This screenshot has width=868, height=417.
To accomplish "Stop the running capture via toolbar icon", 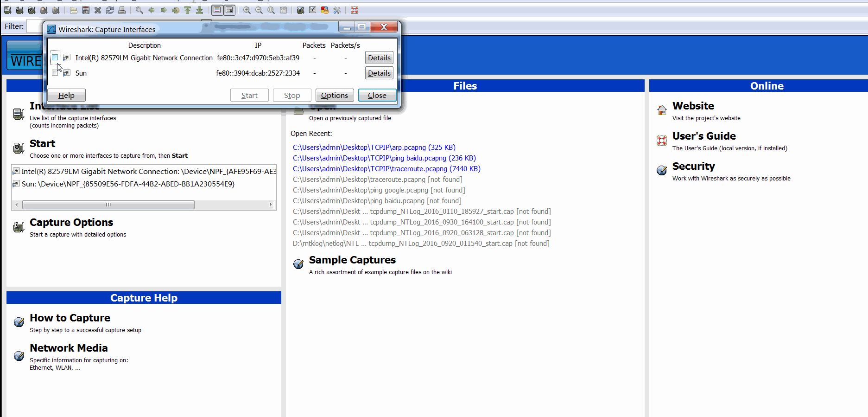I will click(x=44, y=10).
